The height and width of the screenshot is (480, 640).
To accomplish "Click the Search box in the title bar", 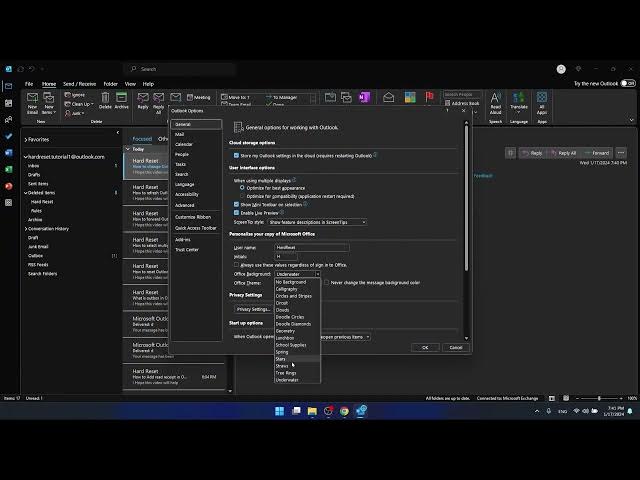I will click(x=180, y=69).
